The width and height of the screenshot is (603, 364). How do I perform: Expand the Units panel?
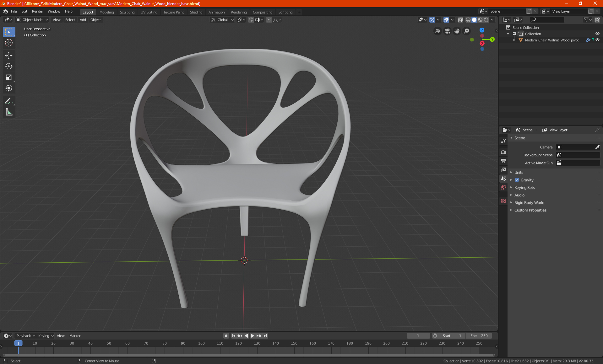(519, 173)
